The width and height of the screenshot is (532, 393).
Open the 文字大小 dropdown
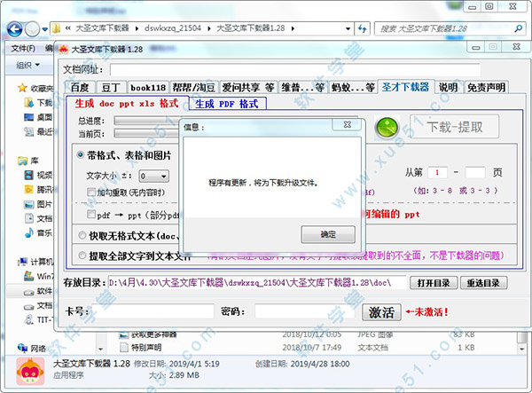click(154, 177)
